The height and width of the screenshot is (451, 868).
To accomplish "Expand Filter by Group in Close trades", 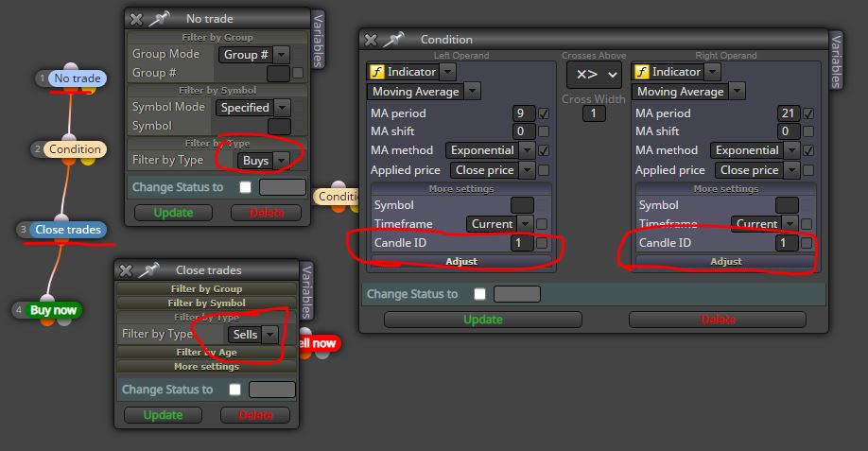I will pyautogui.click(x=206, y=289).
